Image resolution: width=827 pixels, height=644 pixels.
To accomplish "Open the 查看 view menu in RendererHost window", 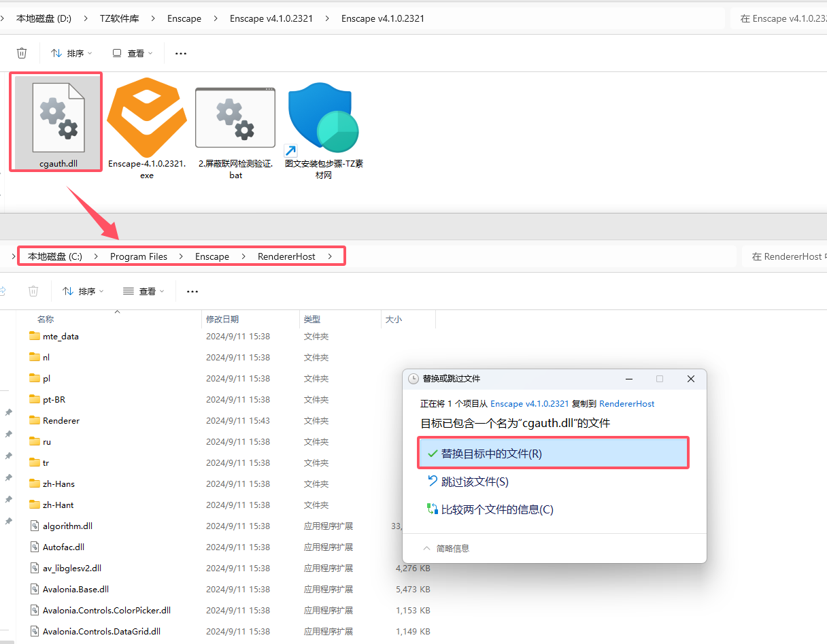I will pyautogui.click(x=144, y=291).
